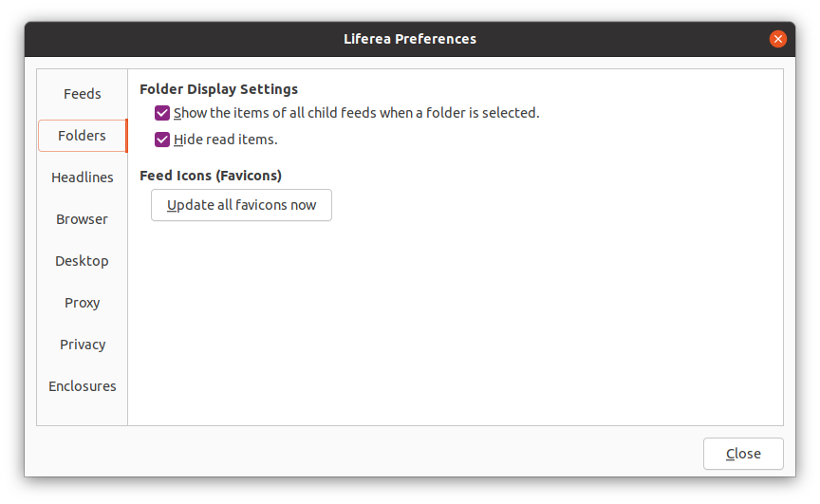The height and width of the screenshot is (504, 820).
Task: Click the 'Hide read items.' label text
Action: click(225, 140)
